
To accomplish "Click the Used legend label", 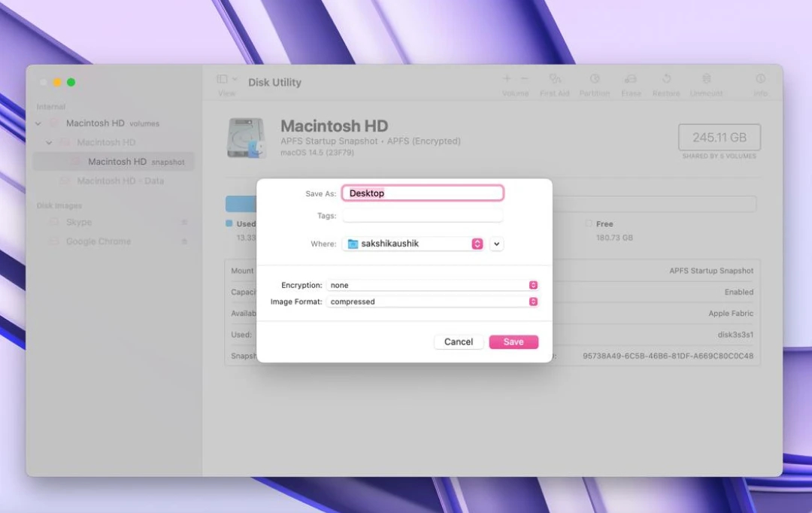I will pyautogui.click(x=246, y=224).
